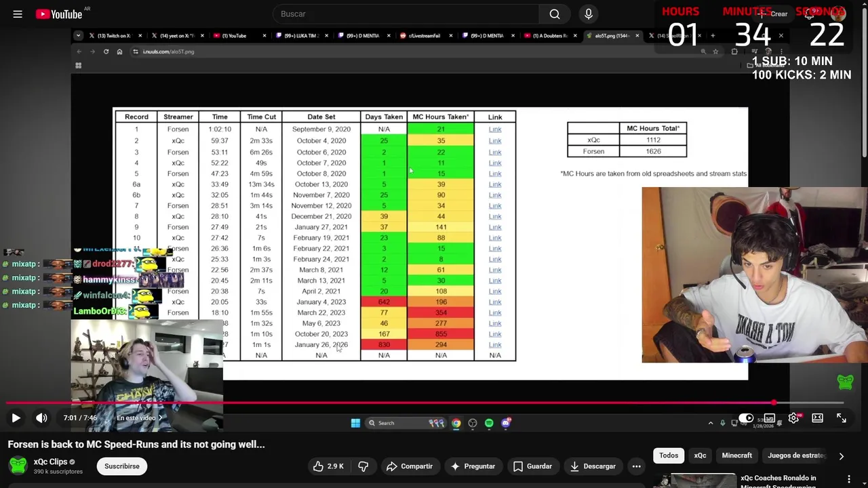Screen dimensions: 868x488
Task: Download video with Descargar button
Action: (593, 466)
